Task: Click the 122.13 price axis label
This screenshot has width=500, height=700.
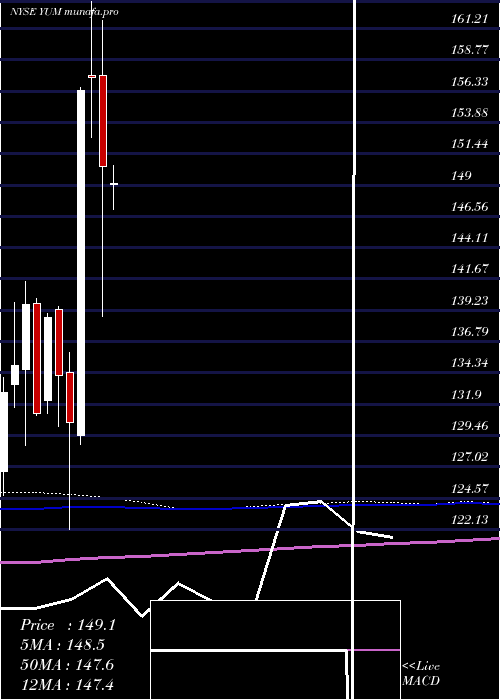Action: point(469,519)
